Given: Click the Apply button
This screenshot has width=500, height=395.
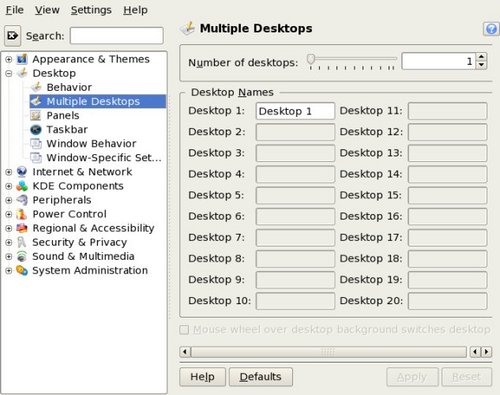Looking at the screenshot, I should point(412,377).
